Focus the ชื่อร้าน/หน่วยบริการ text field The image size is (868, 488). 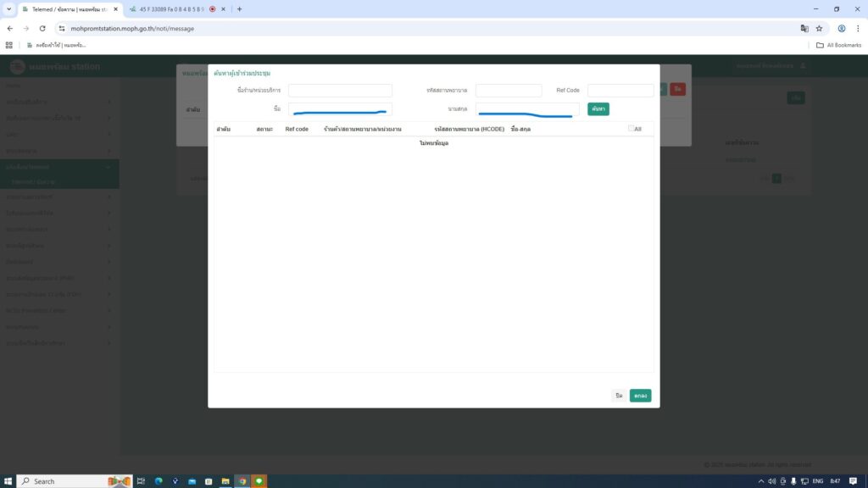click(340, 90)
